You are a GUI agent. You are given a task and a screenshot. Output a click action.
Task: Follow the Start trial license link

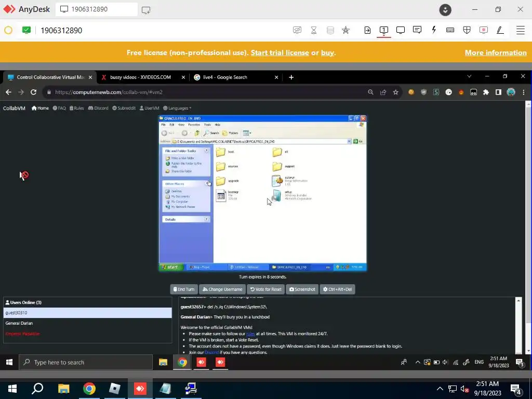pyautogui.click(x=280, y=52)
